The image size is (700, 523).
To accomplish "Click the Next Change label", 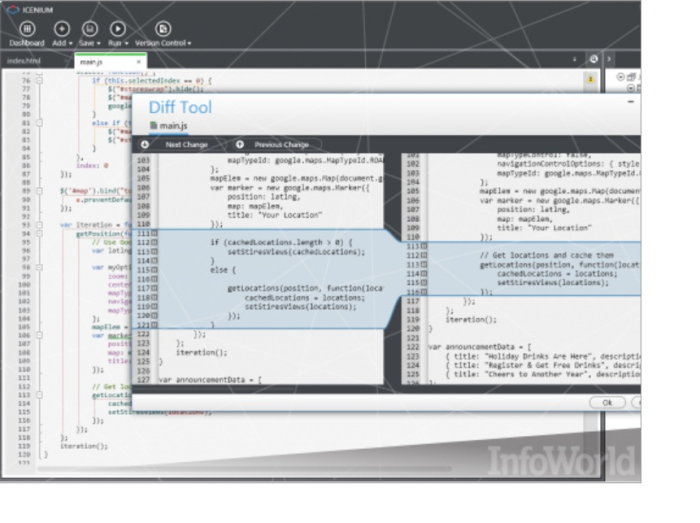I will tap(187, 145).
